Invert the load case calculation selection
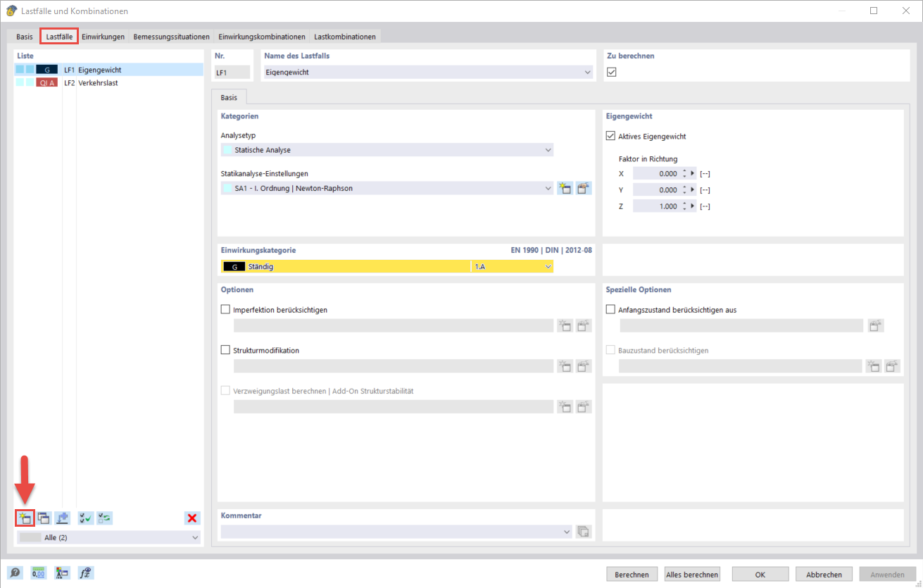The image size is (923, 588). (103, 518)
